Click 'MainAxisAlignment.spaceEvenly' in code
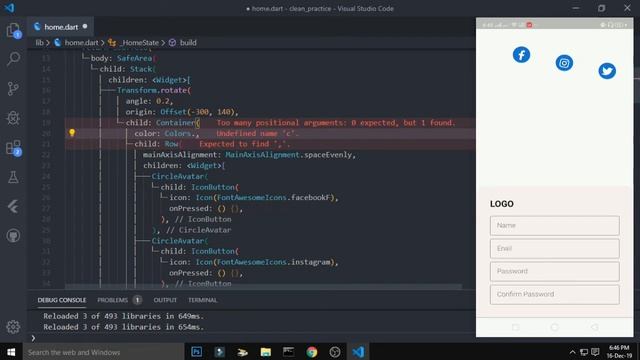The image size is (640, 360). coord(289,155)
